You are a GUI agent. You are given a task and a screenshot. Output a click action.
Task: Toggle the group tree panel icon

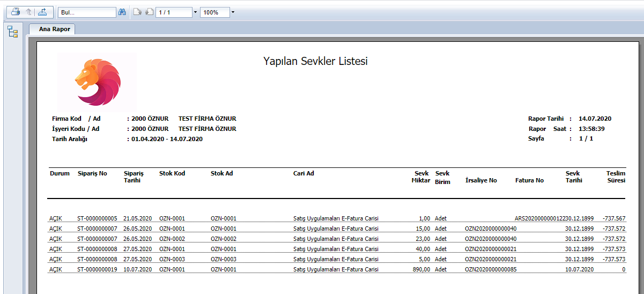12,32
